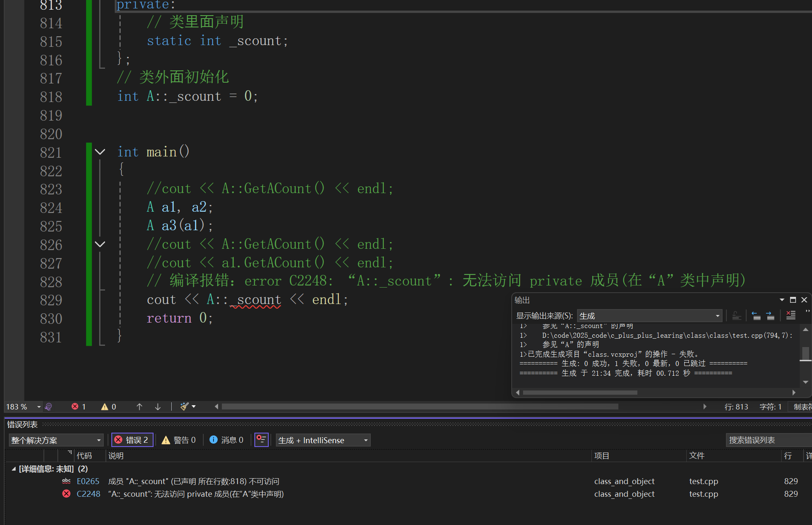Toggle the 消息 0 messages filter
The height and width of the screenshot is (525, 812).
click(x=227, y=440)
